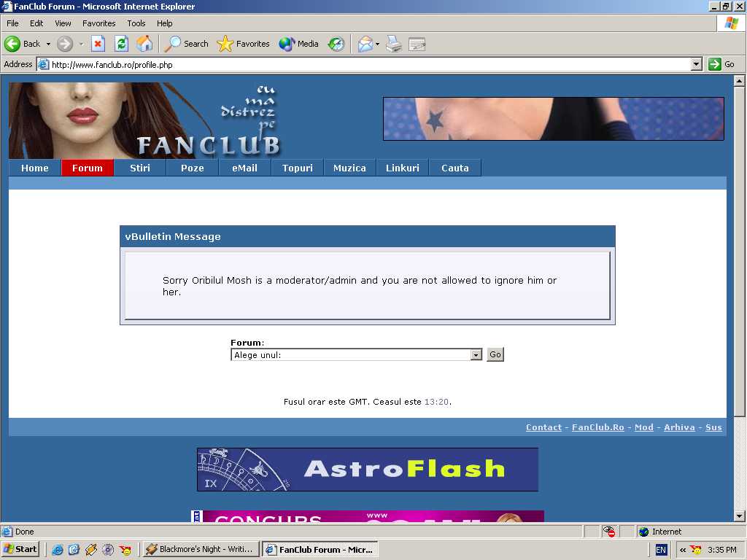The image size is (747, 560).
Task: Open the eMail tab
Action: [x=245, y=168]
